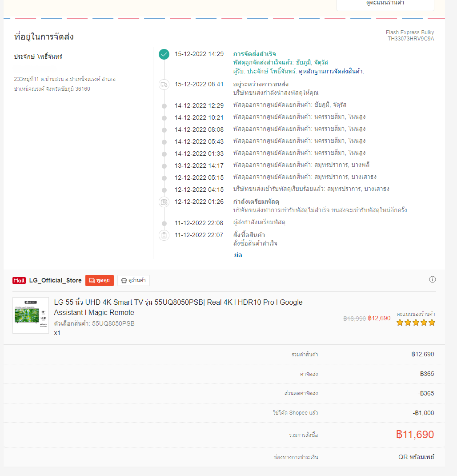Click the ดูร้านค้า view shop button
This screenshot has height=476, width=457.
coord(133,281)
